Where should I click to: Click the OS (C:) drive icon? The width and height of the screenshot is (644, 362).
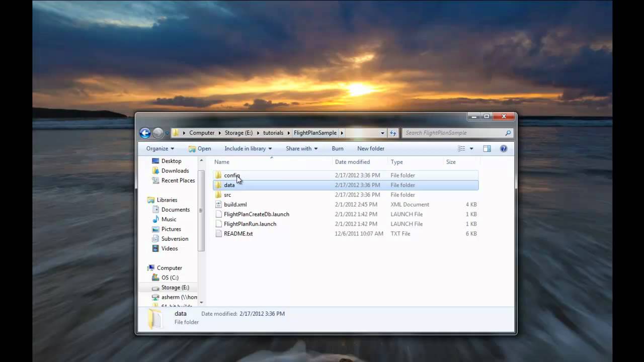click(155, 278)
